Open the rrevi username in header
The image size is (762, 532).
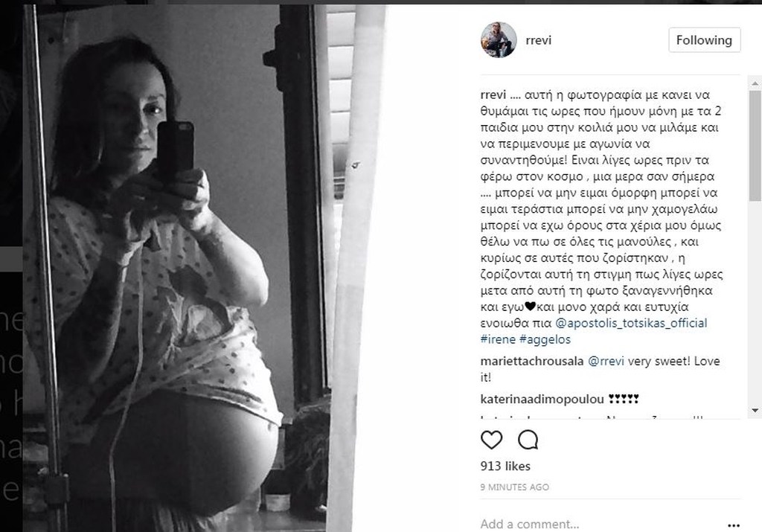[539, 40]
